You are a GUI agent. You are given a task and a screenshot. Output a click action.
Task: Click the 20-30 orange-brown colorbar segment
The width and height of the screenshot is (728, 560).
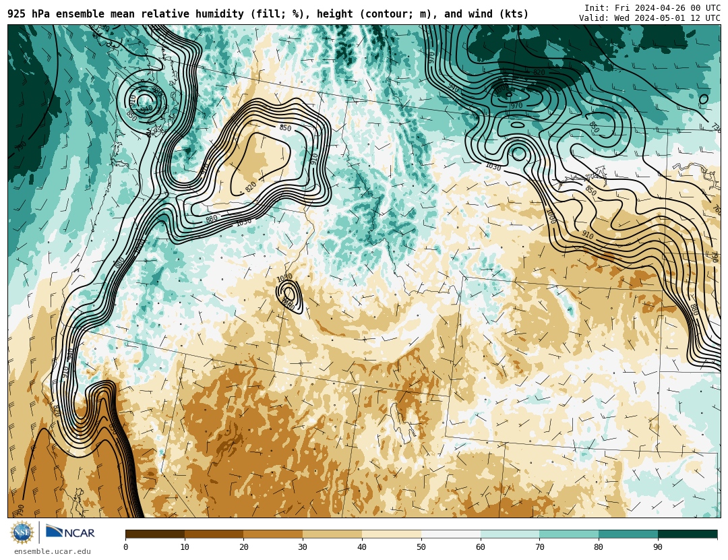click(273, 534)
